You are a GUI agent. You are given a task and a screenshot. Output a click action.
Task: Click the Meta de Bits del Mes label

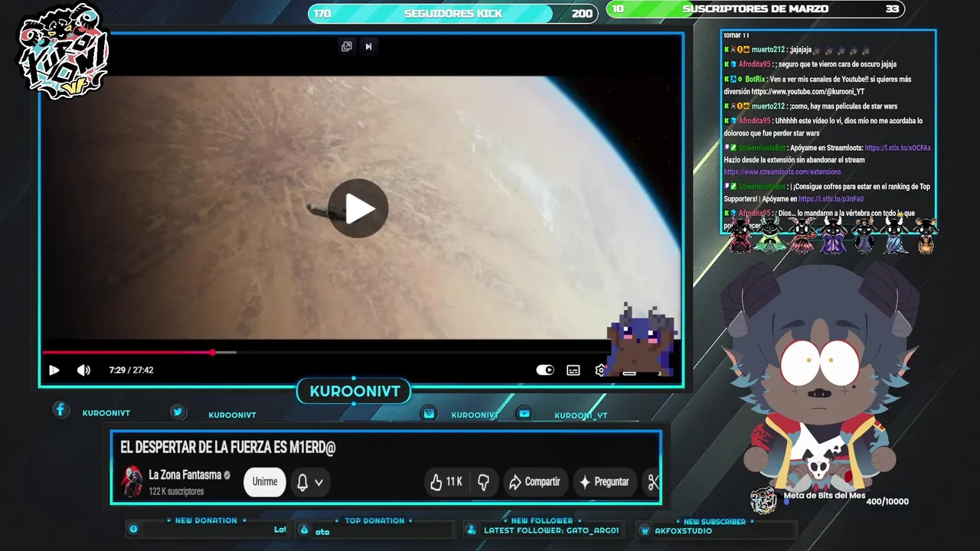click(824, 495)
